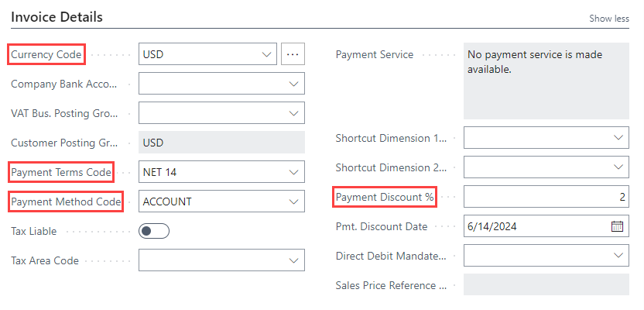
Task: Open the Shortcut Dimension 2 dropdown
Action: pyautogui.click(x=618, y=167)
